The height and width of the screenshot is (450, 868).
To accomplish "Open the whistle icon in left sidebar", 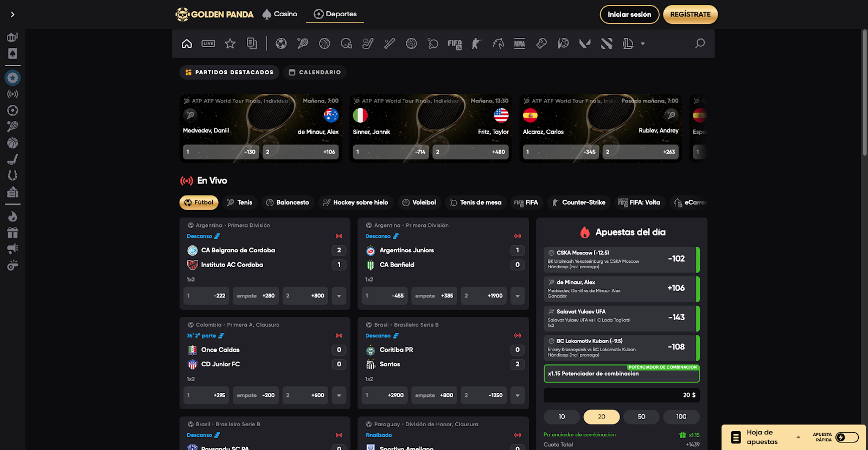I will pos(12,265).
